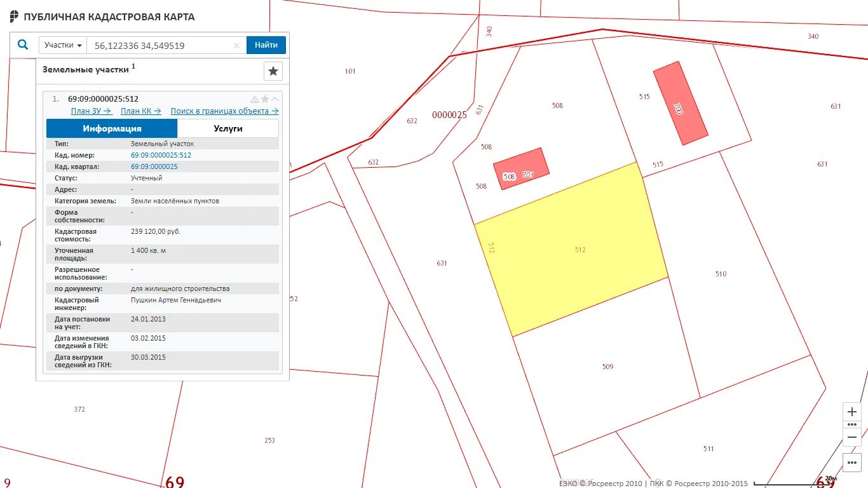Screen dimensions: 868x488
Task: Open cadastral quarter link 69:09:0000025
Action: [154, 166]
